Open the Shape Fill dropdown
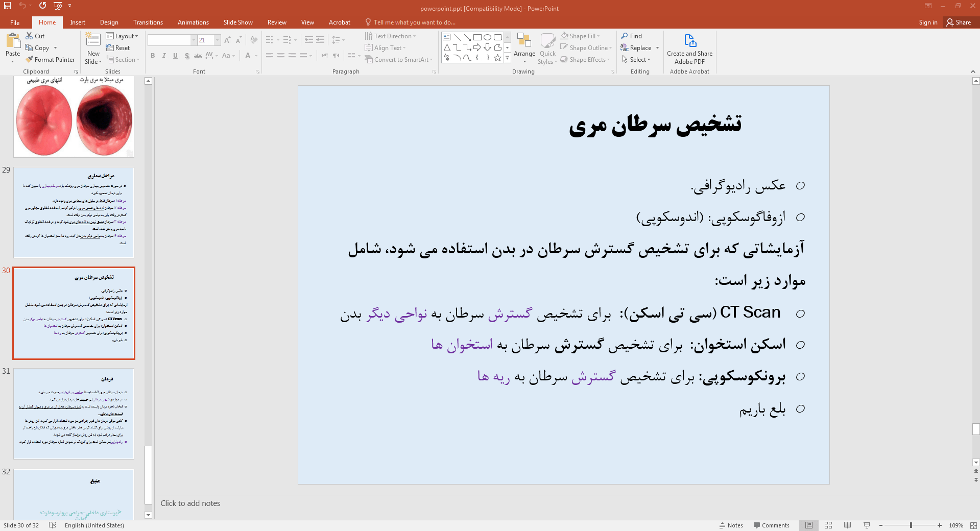Viewport: 980px width, 531px height. coord(580,36)
